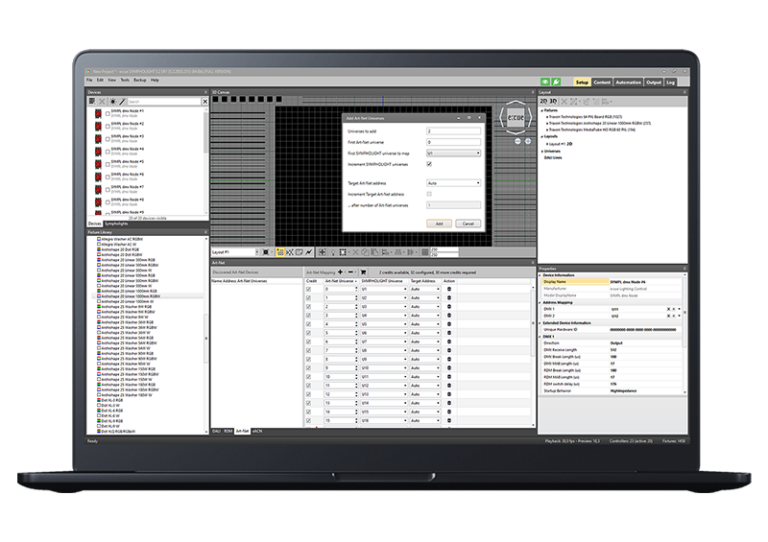Open Target Art-Net address dropdown
Viewport: 768px width, 542px height.
[453, 183]
